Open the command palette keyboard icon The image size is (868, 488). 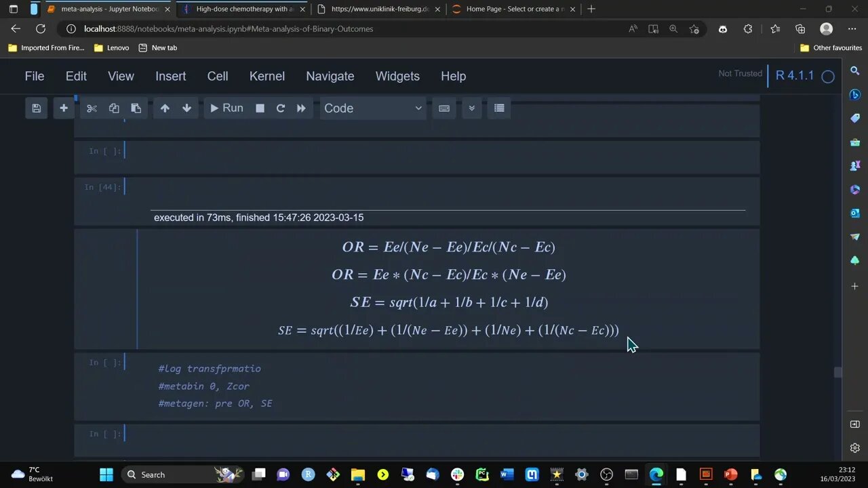click(444, 108)
